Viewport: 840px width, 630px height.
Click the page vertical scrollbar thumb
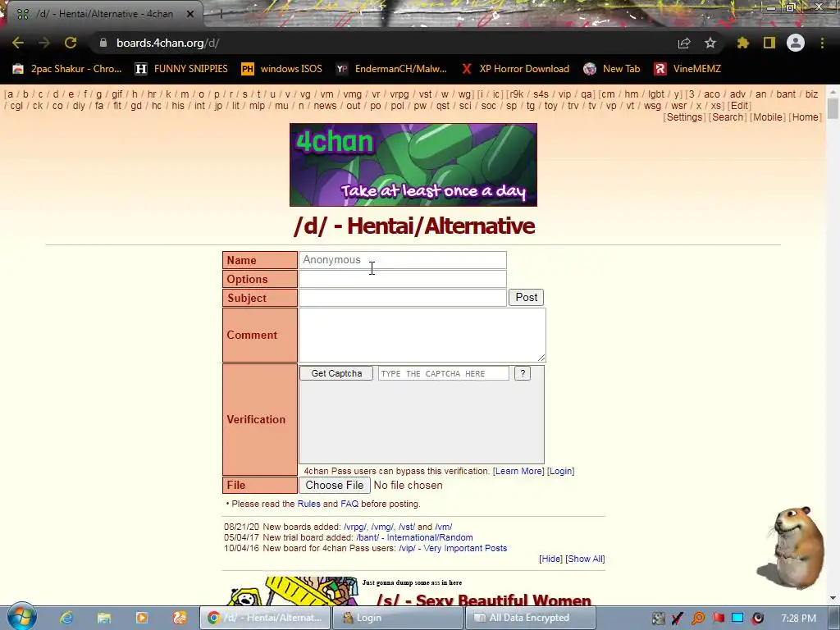pyautogui.click(x=833, y=108)
